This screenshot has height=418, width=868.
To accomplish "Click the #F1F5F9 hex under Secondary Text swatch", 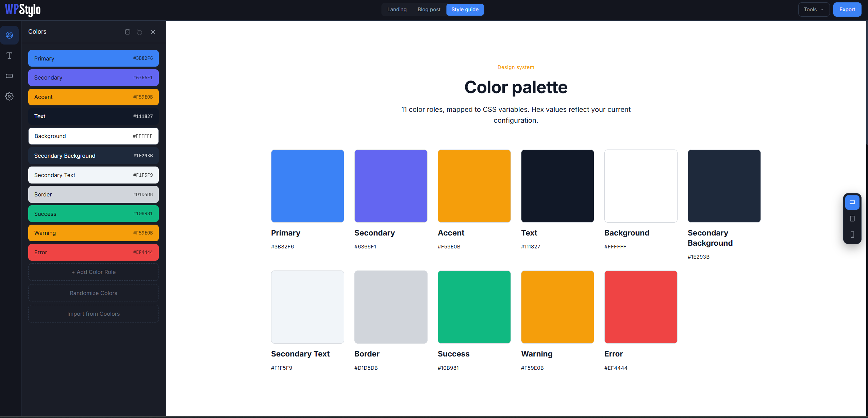I will coord(282,368).
